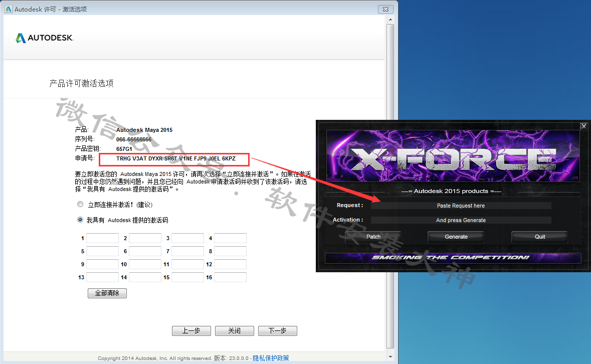Click activation code field 12
Viewport: 591px width, 364px height.
230,264
